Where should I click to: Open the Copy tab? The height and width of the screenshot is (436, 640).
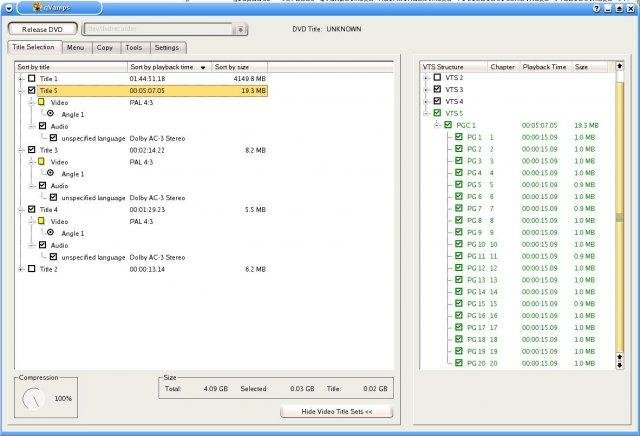coord(105,47)
